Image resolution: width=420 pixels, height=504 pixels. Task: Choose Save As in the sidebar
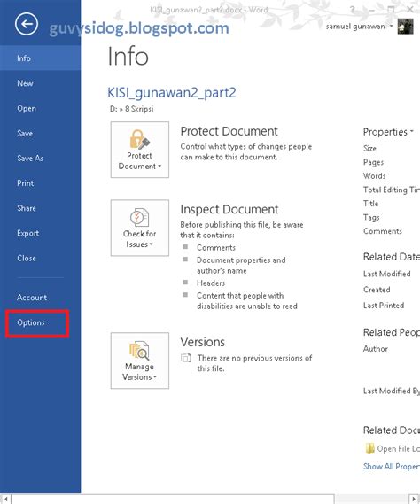tap(40, 159)
